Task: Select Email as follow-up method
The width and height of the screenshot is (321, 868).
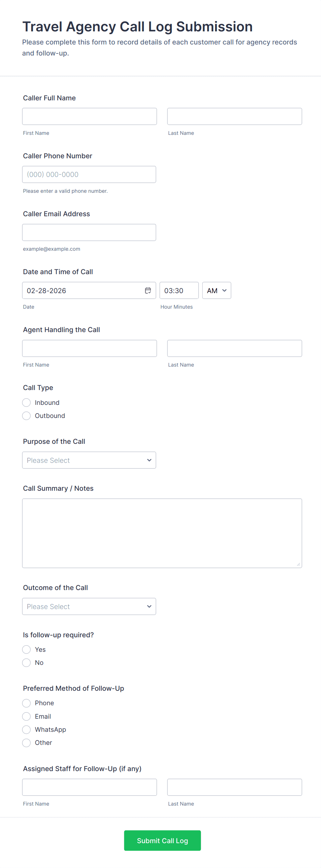Action: [x=27, y=716]
